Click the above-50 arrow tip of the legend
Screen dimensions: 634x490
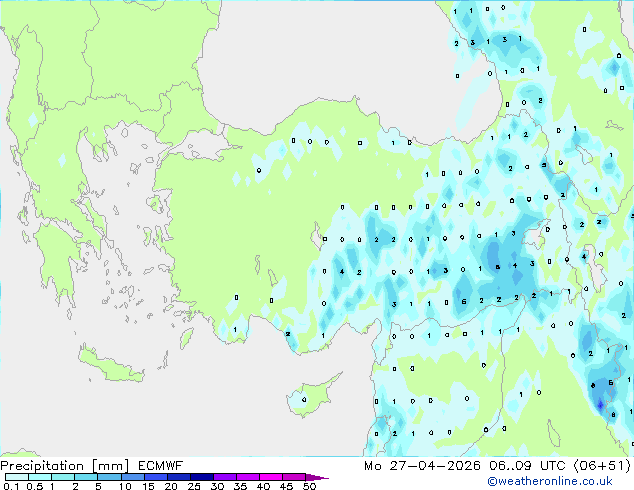click(x=317, y=477)
